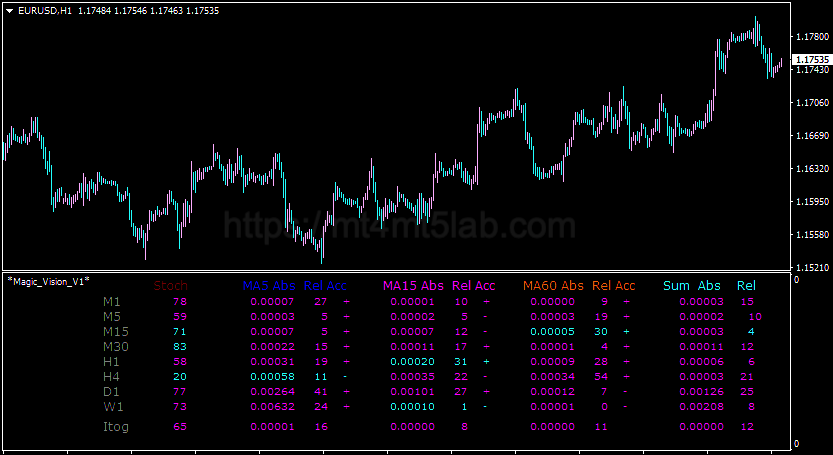Click the MA15 Abs column header
The width and height of the screenshot is (833, 455).
pyautogui.click(x=413, y=285)
